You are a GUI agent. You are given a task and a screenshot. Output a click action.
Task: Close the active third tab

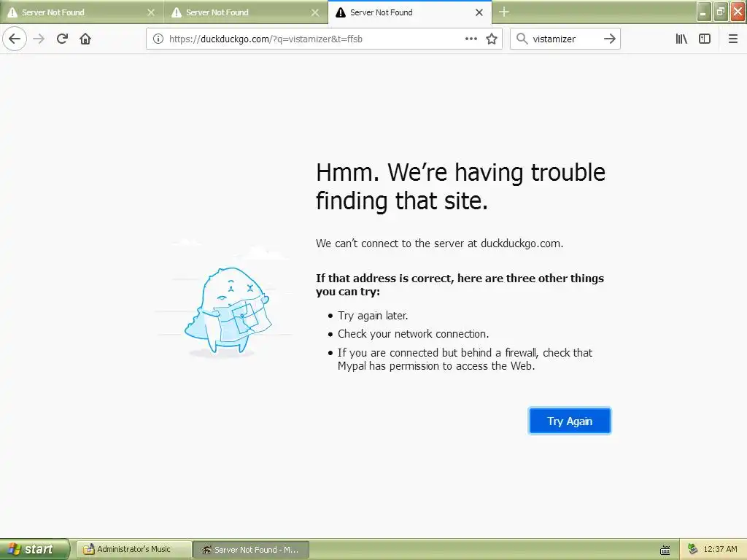(479, 12)
